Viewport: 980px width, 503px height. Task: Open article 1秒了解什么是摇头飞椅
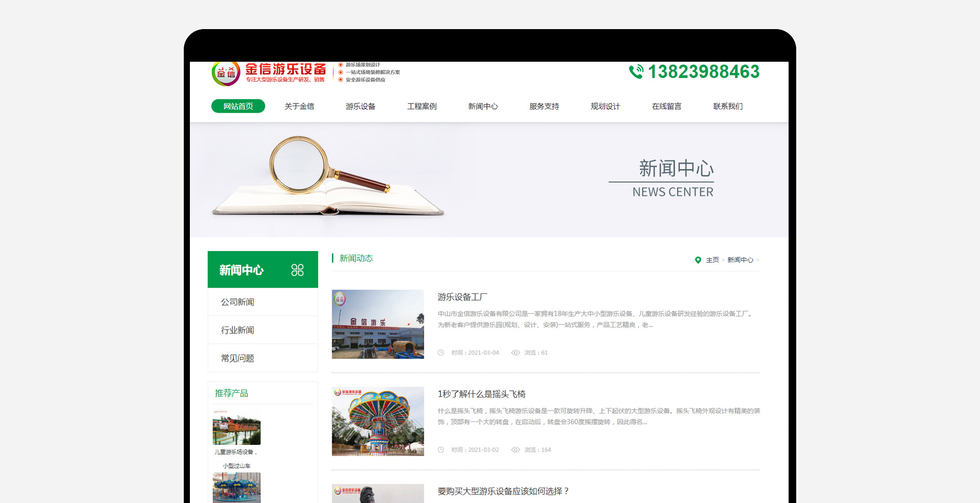point(481,394)
